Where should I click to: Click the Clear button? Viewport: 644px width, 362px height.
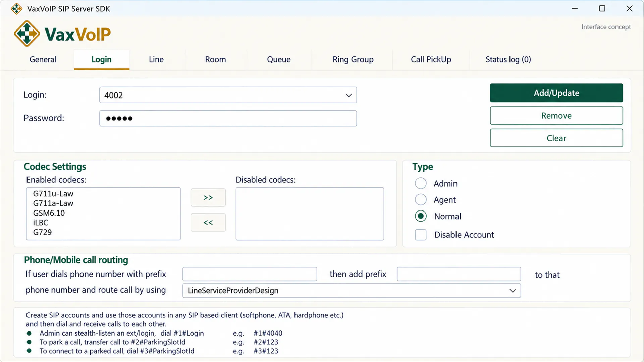pos(556,138)
